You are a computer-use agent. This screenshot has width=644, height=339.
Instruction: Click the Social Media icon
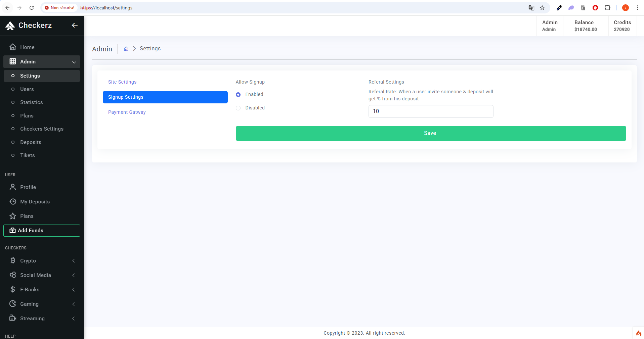click(13, 275)
